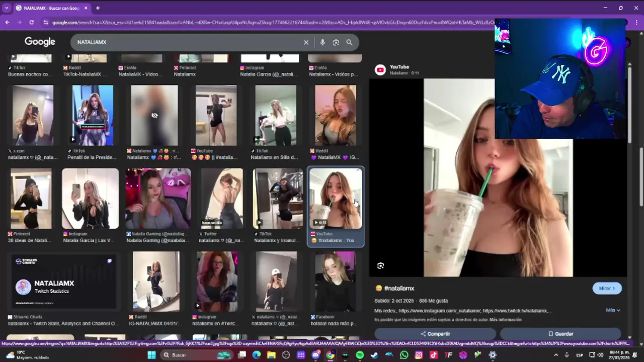
Task: Open the notifications bell in the taskbar
Action: (x=635, y=355)
